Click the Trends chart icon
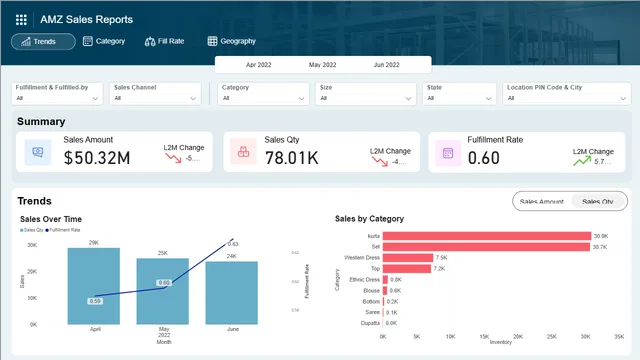This screenshot has height=360, width=640. (x=26, y=42)
